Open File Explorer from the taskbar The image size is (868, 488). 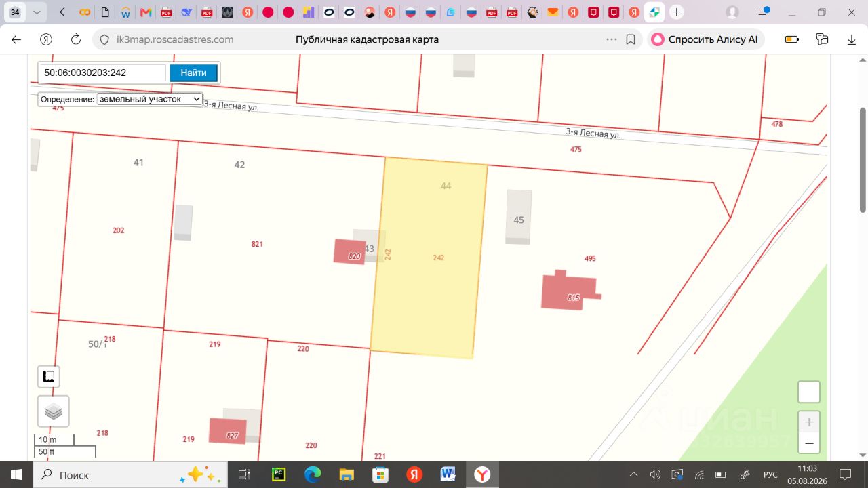pyautogui.click(x=347, y=474)
